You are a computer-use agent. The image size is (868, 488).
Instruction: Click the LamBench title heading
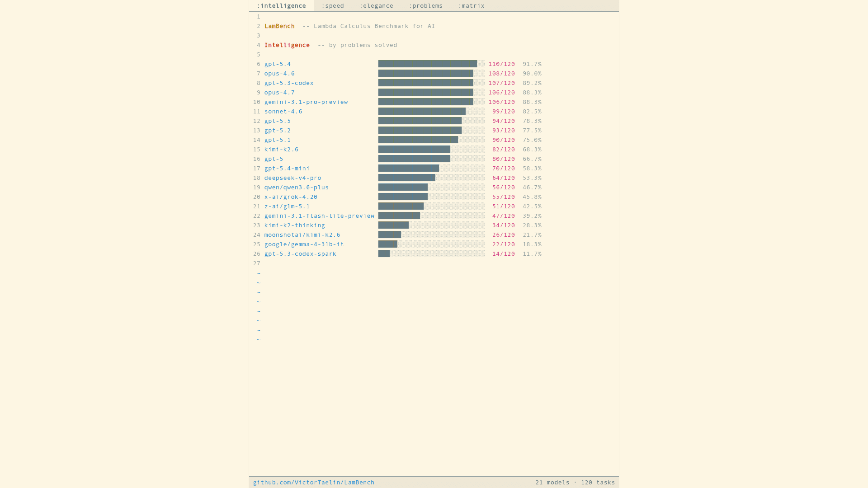coord(279,26)
